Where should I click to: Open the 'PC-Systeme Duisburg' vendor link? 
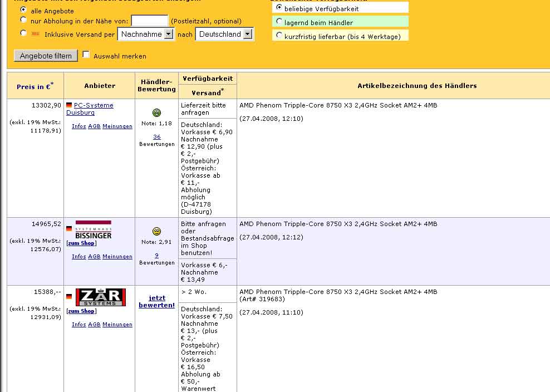click(x=90, y=109)
